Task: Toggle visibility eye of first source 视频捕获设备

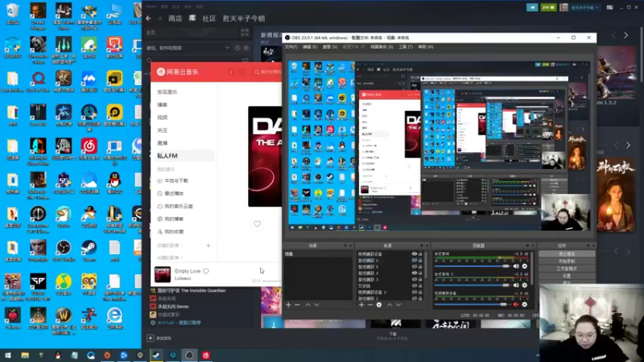Action: pyautogui.click(x=415, y=254)
